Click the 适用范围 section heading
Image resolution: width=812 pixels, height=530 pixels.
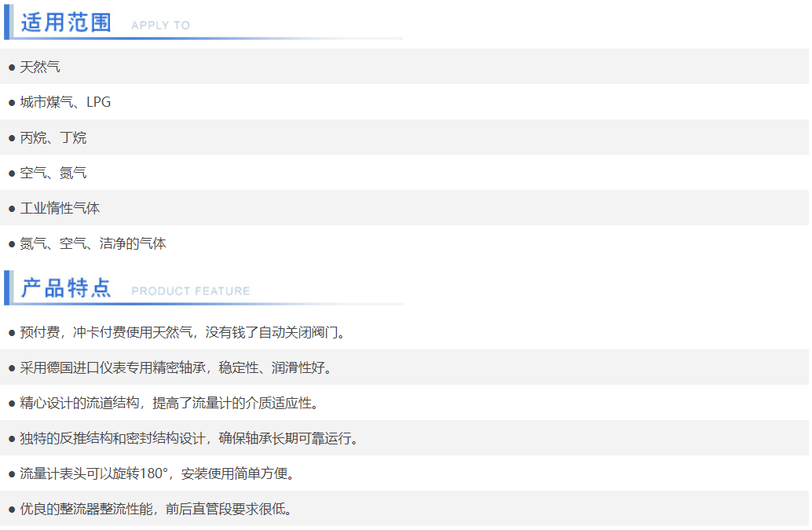coord(67,22)
